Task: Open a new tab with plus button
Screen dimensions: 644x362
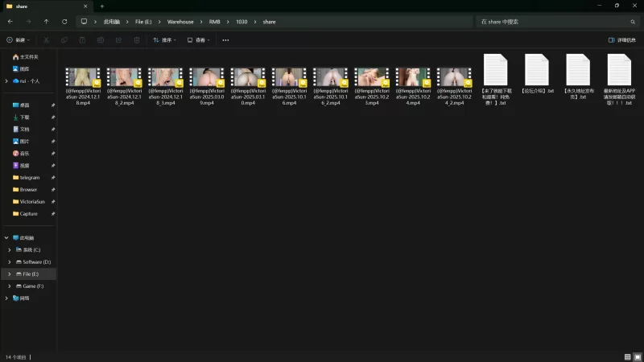Action: (102, 6)
